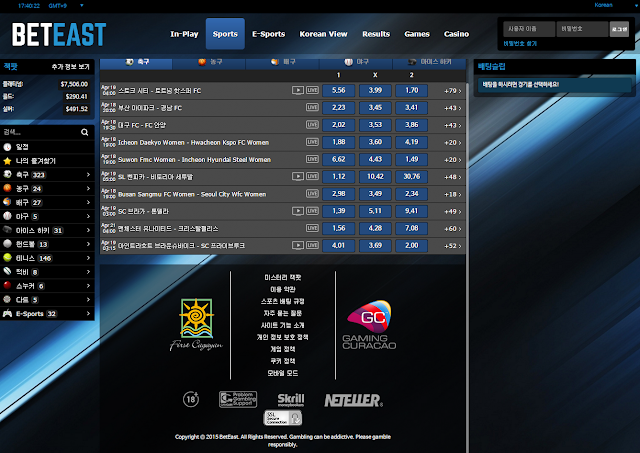Viewport: 640px width, 453px height.
Task: Click the Gaming Curacao license logo
Action: click(x=369, y=325)
